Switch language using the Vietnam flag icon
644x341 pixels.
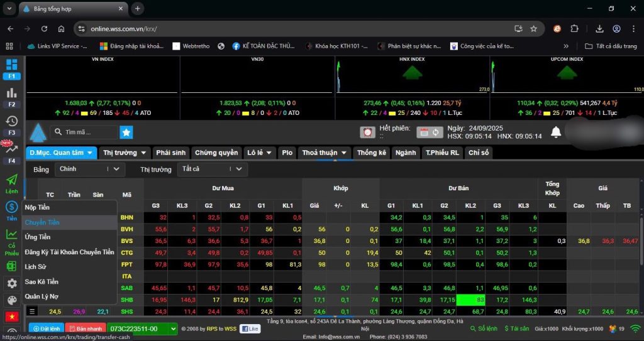pos(11,316)
